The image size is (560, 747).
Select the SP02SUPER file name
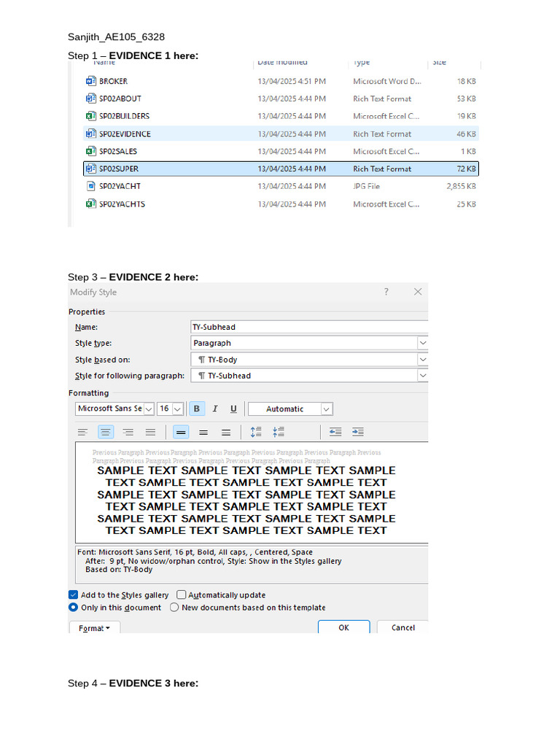click(119, 169)
